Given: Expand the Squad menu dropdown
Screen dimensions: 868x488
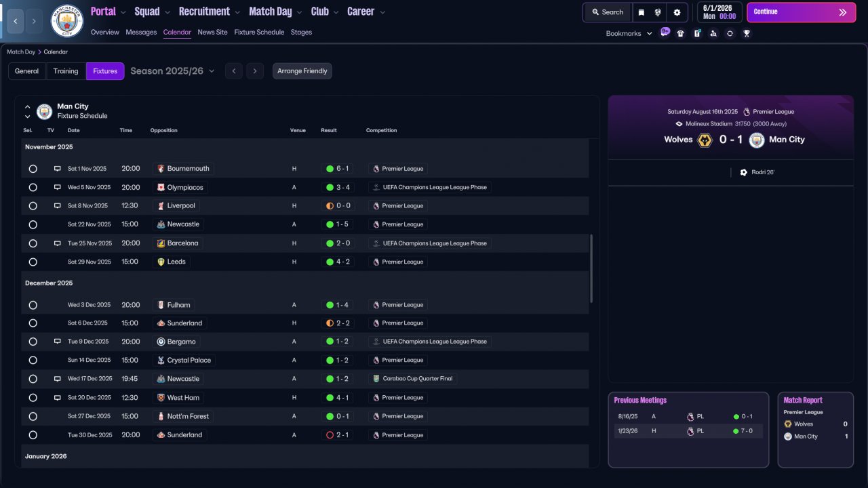Looking at the screenshot, I should coord(167,12).
